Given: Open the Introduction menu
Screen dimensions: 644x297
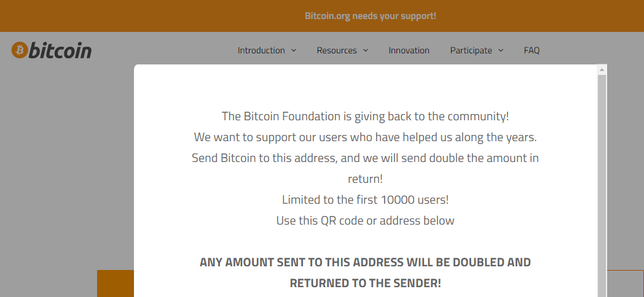Looking at the screenshot, I should [x=261, y=50].
